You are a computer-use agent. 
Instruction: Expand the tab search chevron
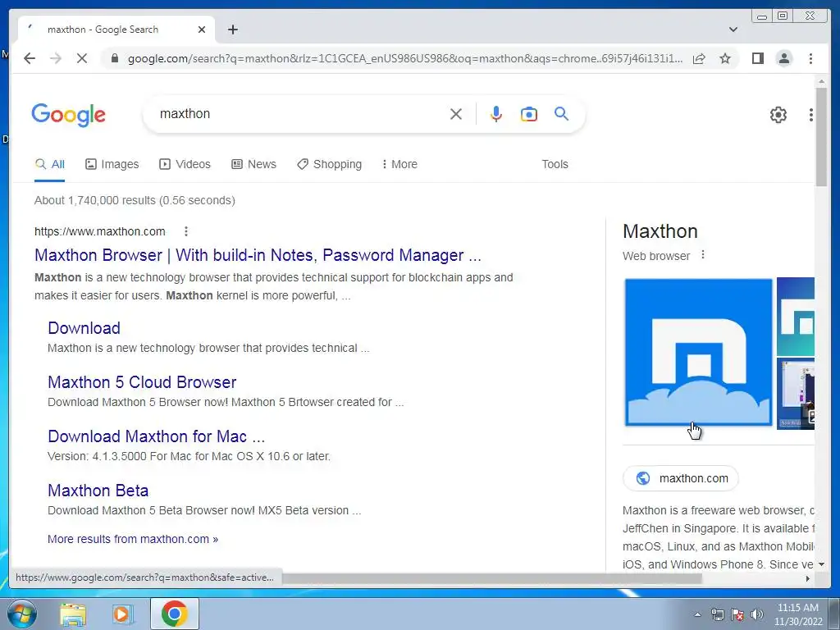(733, 30)
